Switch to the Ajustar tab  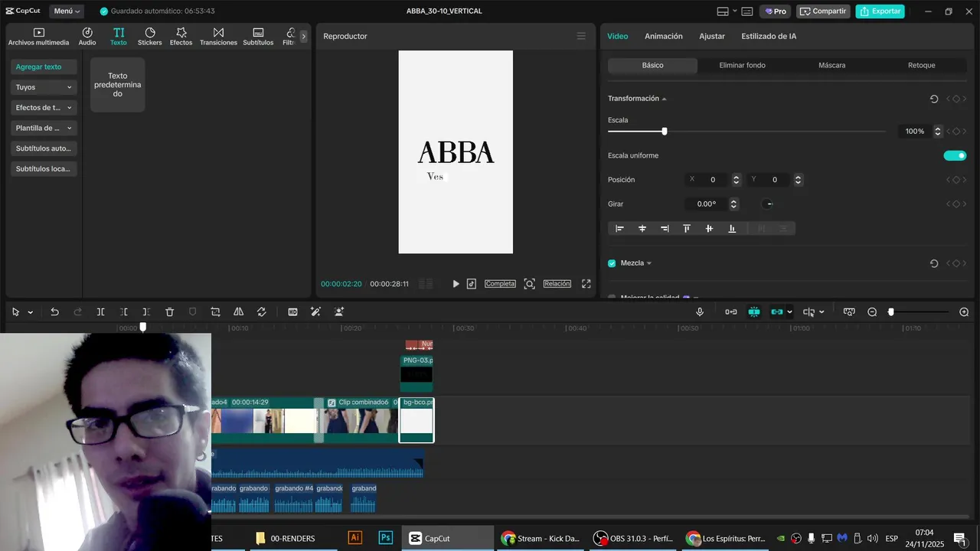click(712, 36)
